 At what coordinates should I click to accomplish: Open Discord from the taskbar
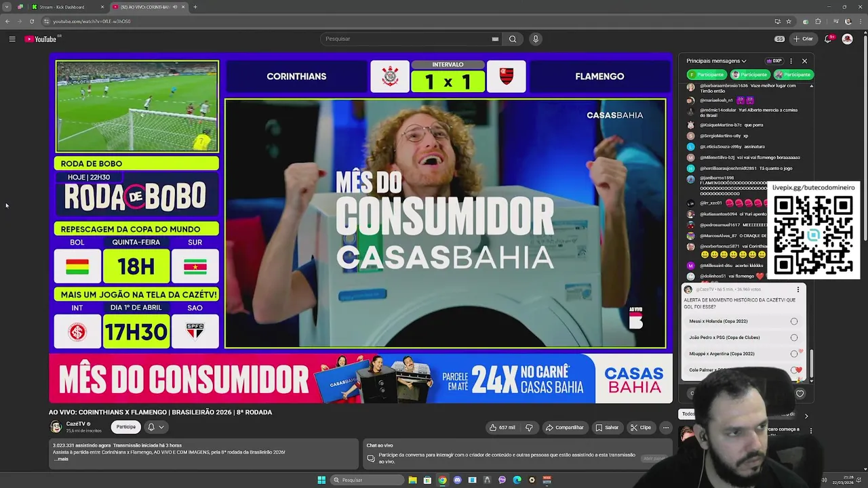(x=457, y=480)
